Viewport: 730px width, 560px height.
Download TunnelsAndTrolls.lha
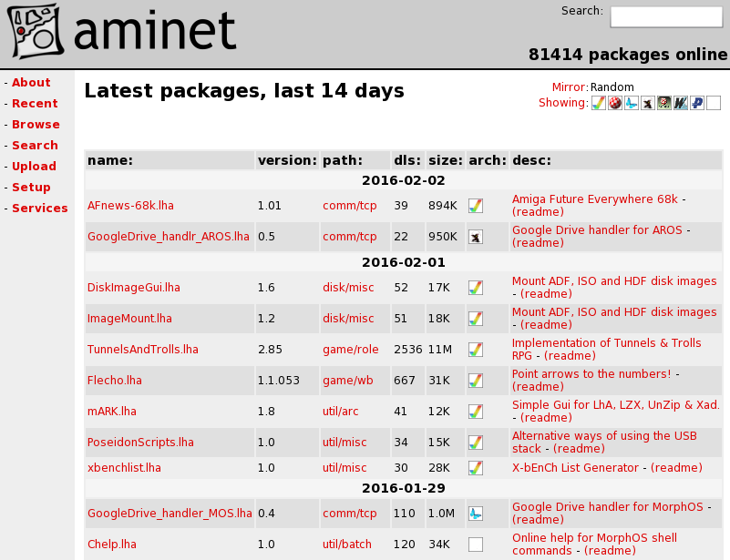(143, 350)
